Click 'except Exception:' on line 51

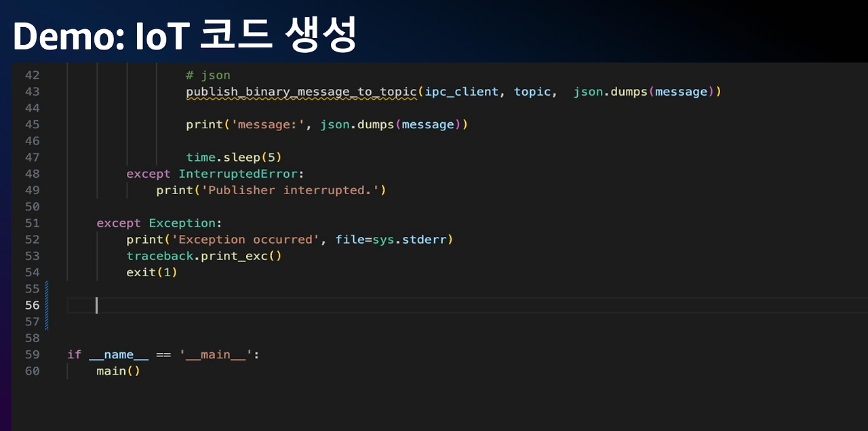click(159, 223)
